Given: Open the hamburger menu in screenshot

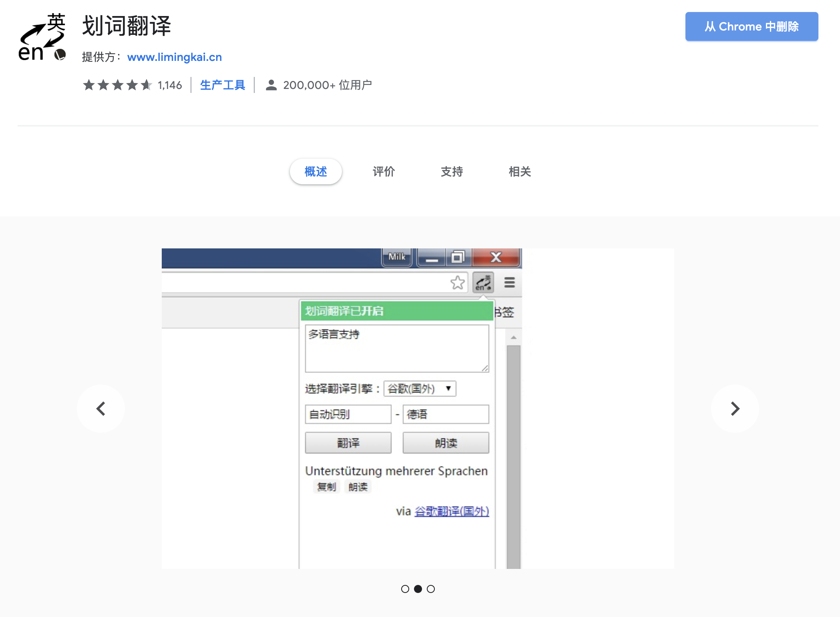Looking at the screenshot, I should [509, 282].
